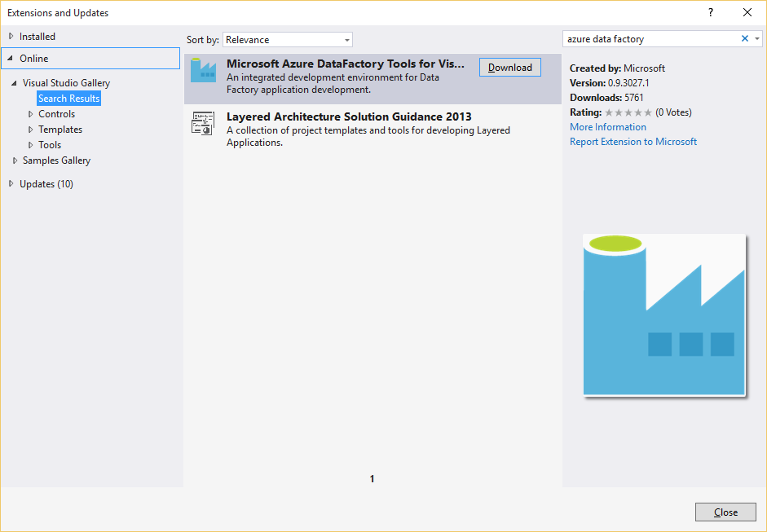The width and height of the screenshot is (767, 532).
Task: Clear the search box with the X icon
Action: pyautogui.click(x=744, y=38)
